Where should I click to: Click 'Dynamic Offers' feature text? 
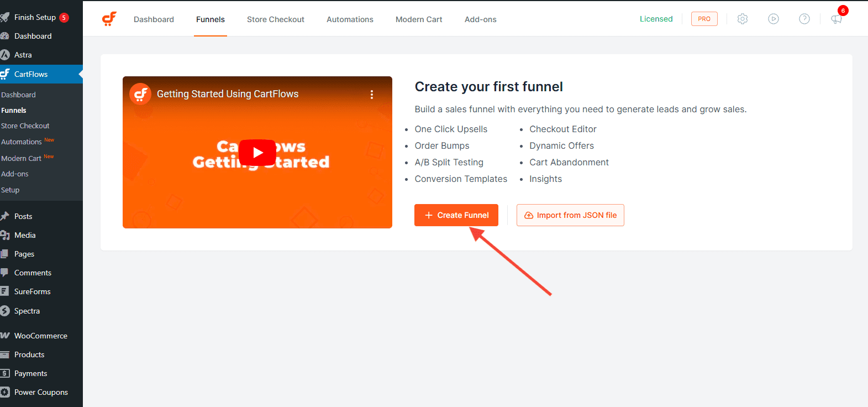pos(562,145)
